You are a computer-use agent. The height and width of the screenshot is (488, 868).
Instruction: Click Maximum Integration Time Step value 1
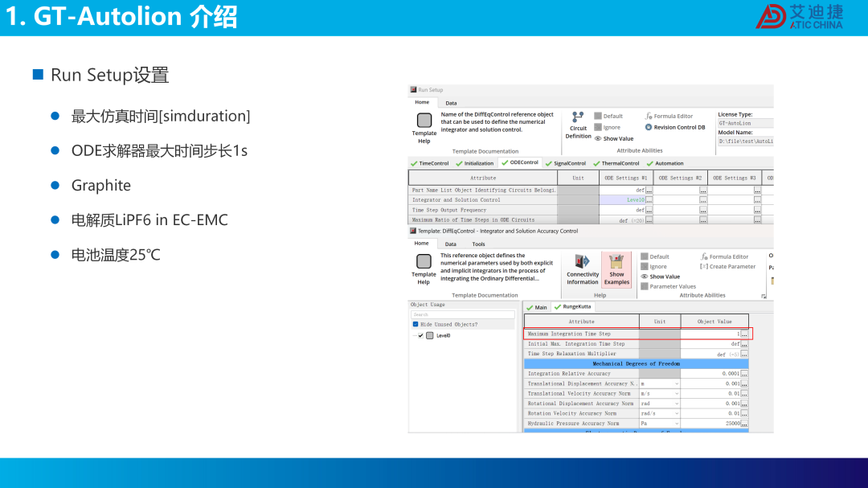pos(738,334)
